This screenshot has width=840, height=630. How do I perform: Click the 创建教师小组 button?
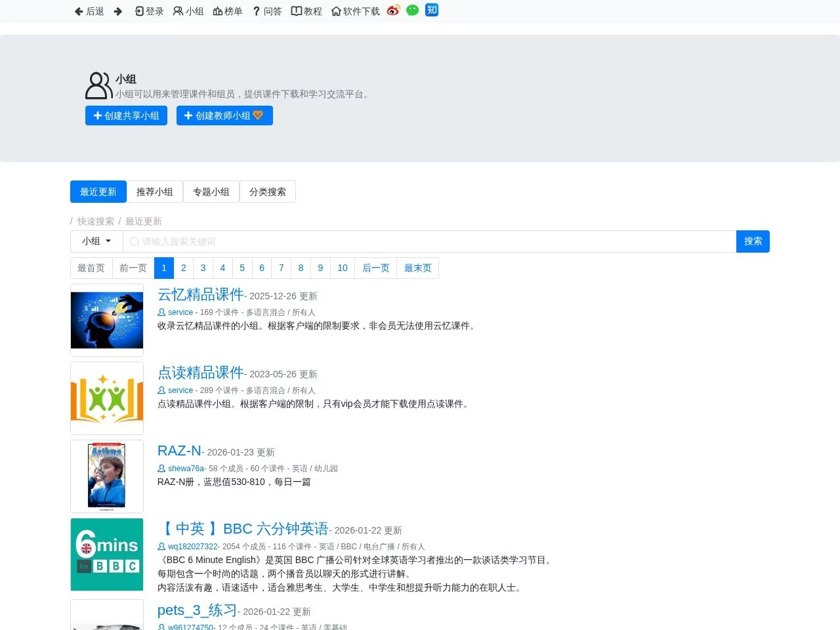point(224,115)
